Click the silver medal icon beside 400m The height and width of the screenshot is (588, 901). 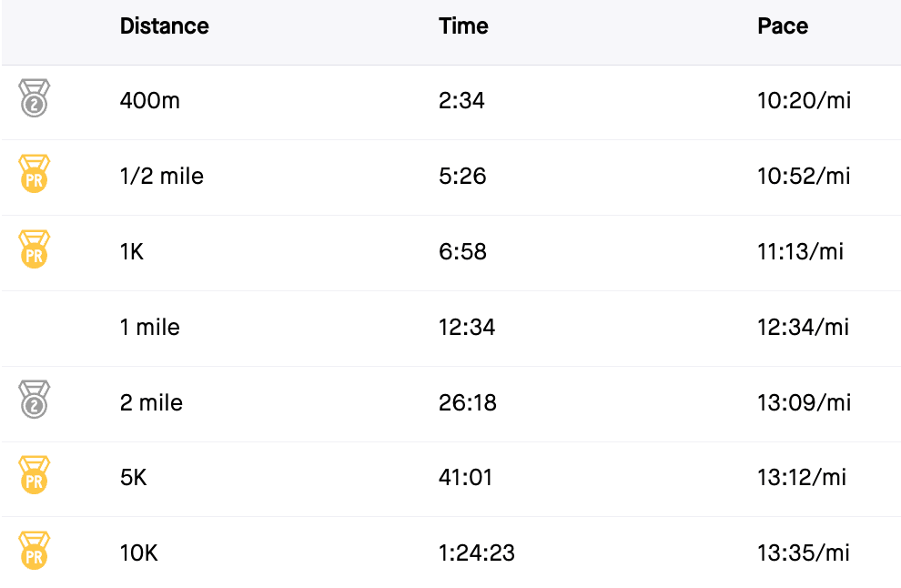(35, 98)
